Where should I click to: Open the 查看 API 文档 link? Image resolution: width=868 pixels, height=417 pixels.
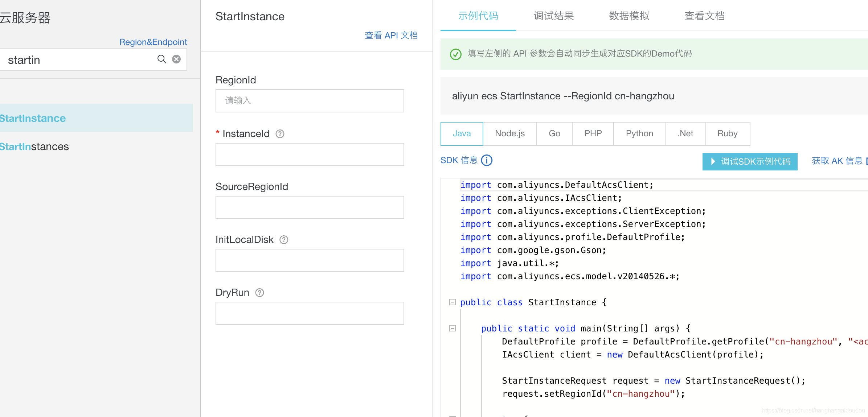(391, 35)
